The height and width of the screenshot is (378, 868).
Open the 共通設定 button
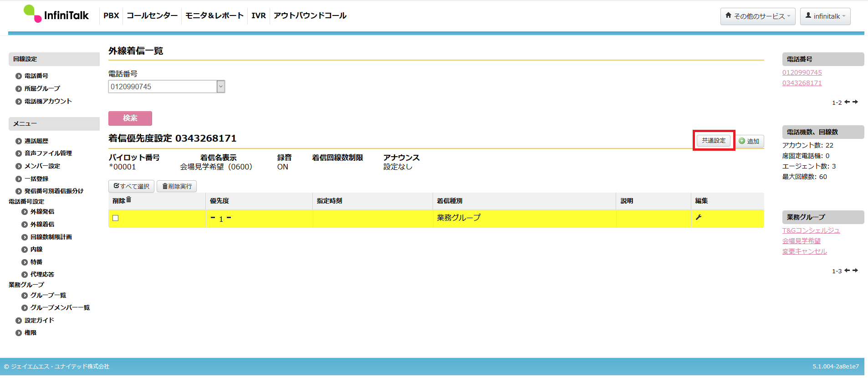click(x=714, y=141)
